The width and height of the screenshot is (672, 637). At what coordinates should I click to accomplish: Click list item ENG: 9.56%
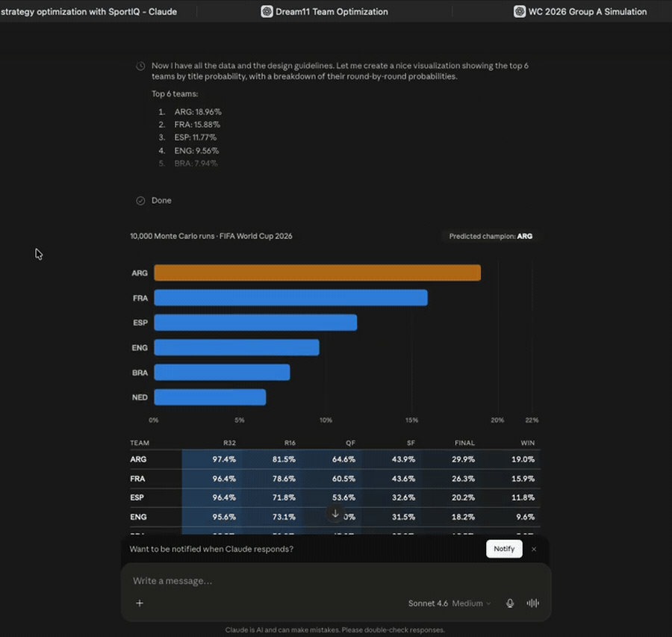(196, 151)
